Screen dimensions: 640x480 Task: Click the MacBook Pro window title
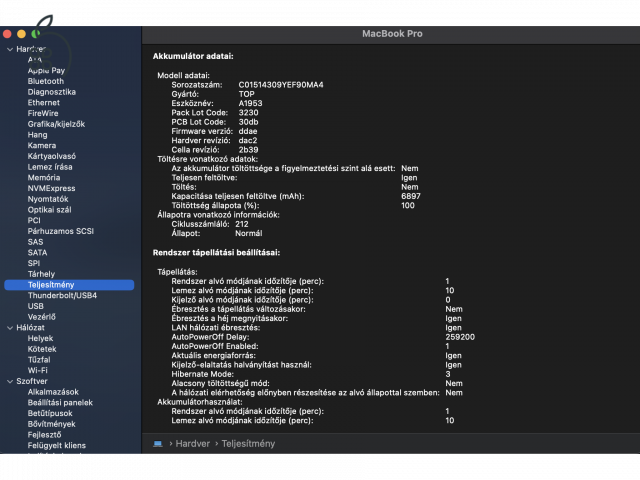tap(392, 34)
